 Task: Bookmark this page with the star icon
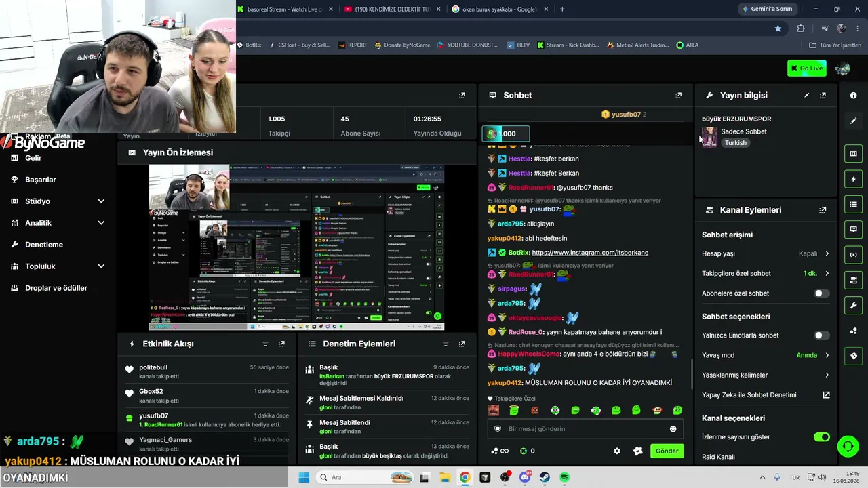(778, 28)
